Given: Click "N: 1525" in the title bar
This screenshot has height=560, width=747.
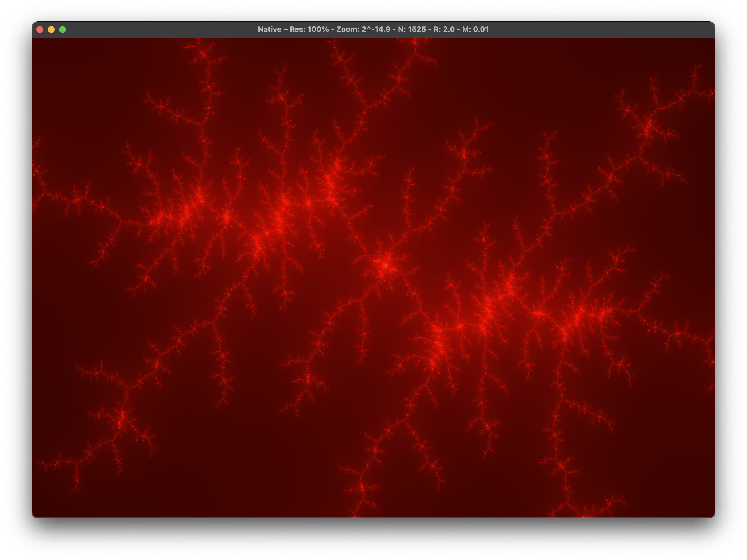Looking at the screenshot, I should click(412, 30).
